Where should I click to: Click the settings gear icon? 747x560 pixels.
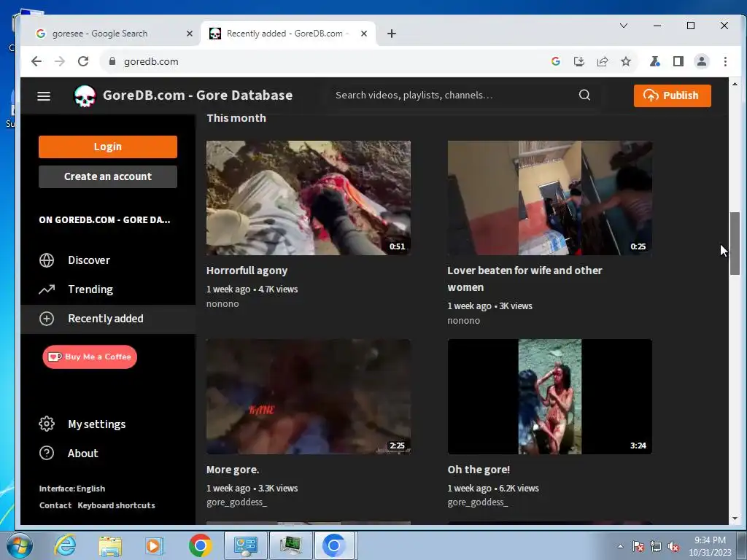tap(47, 424)
